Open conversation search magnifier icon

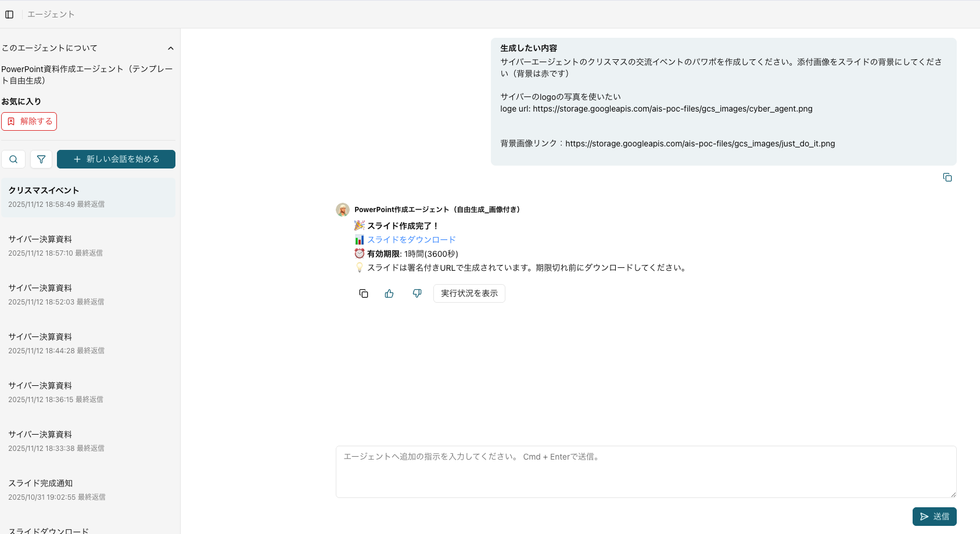point(13,159)
